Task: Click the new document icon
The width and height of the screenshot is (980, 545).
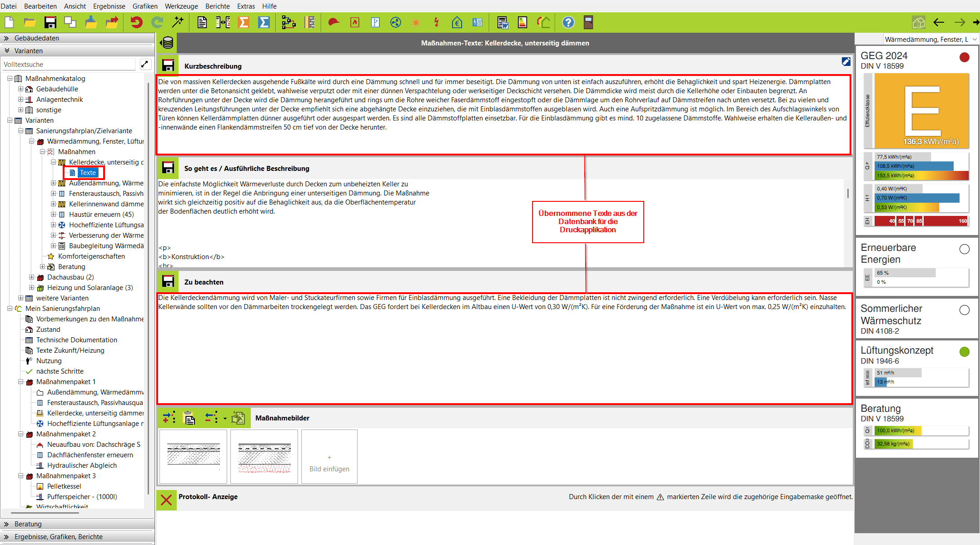Action: [x=9, y=22]
